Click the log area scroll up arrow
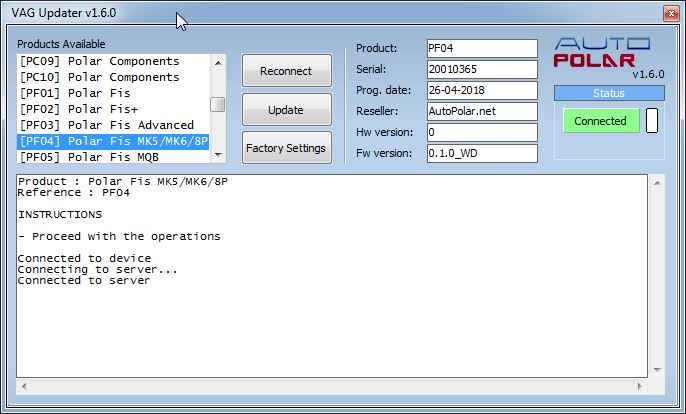Screen dimensions: 686x414 [x=657, y=183]
